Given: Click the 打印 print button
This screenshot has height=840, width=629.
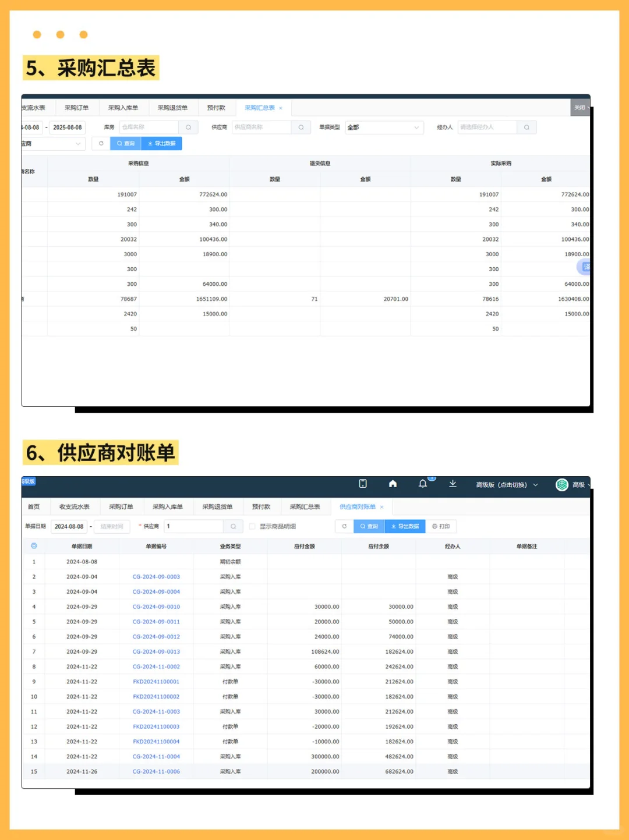Looking at the screenshot, I should pos(442,526).
